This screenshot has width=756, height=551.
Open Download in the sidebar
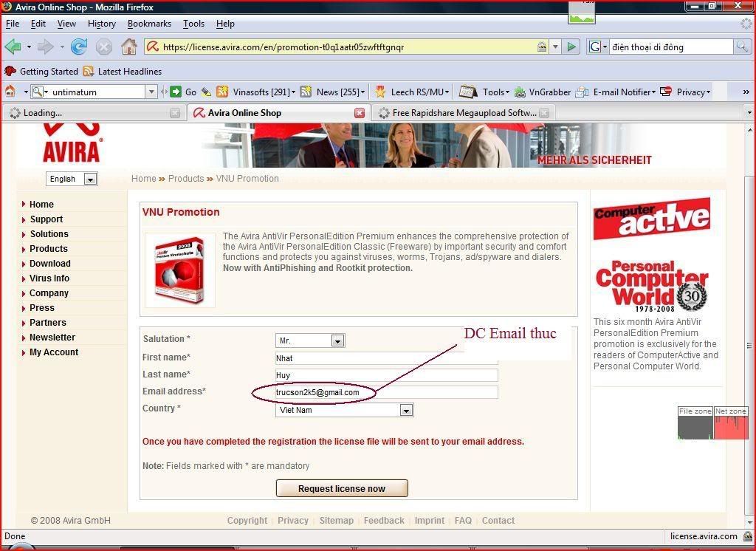coord(50,264)
